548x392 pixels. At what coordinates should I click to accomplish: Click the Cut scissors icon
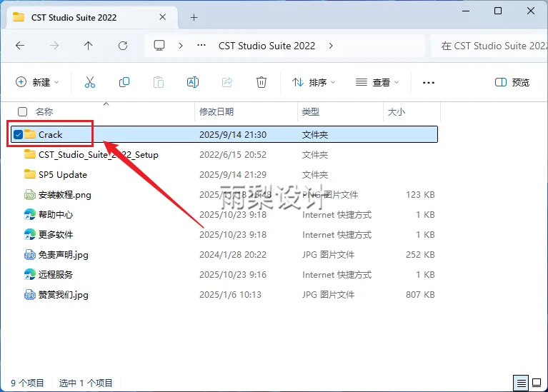coord(90,82)
